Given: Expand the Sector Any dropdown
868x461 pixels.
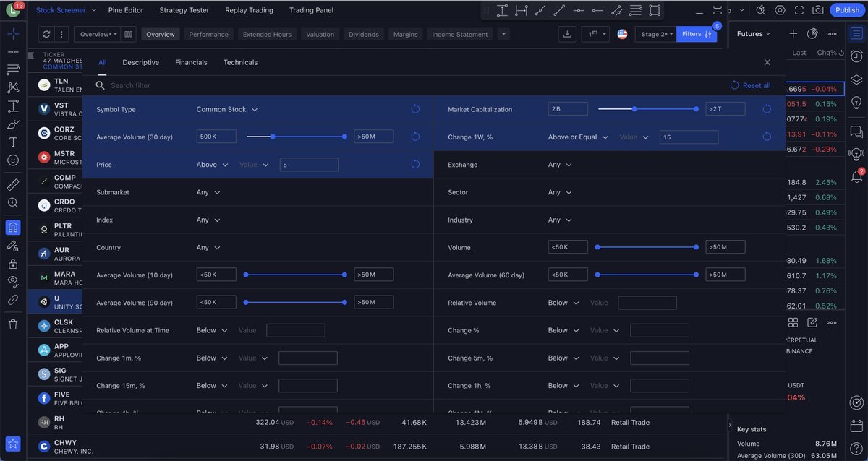Looking at the screenshot, I should coord(560,193).
